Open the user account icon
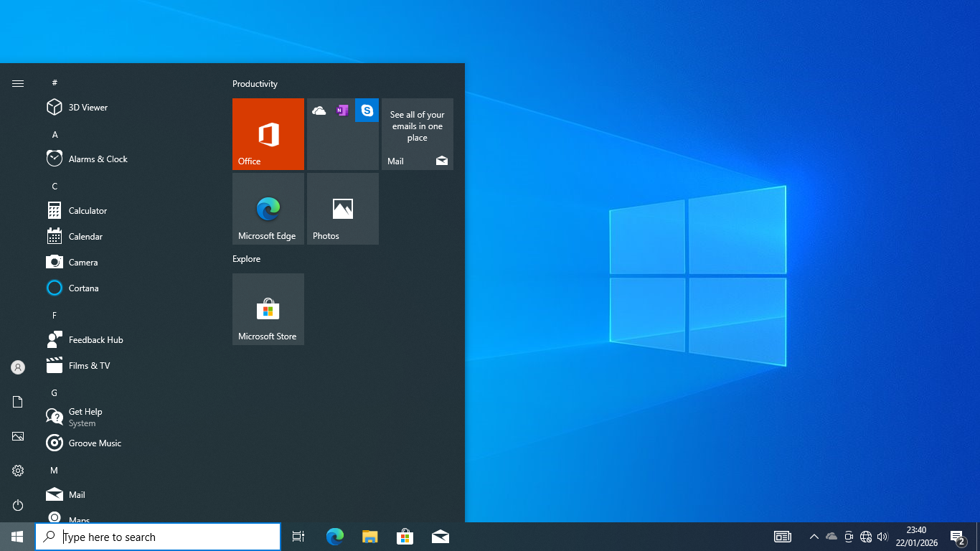The width and height of the screenshot is (980, 551). coord(18,367)
